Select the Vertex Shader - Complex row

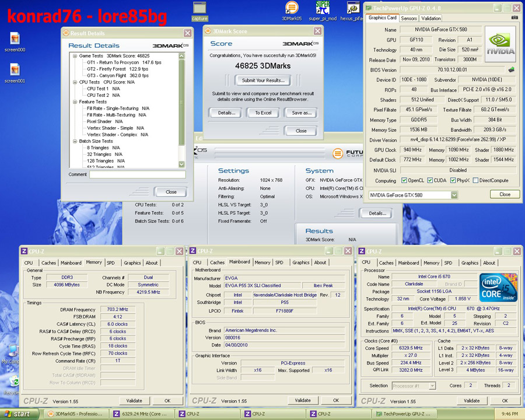[117, 135]
